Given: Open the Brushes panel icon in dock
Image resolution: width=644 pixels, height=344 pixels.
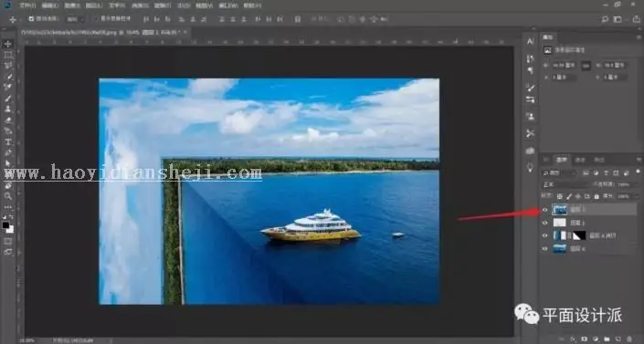Looking at the screenshot, I should pos(530,88).
